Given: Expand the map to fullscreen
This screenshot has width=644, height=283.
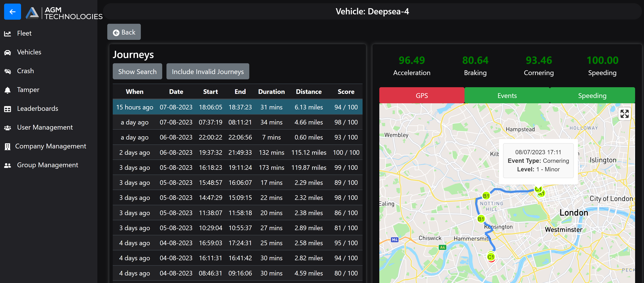Looking at the screenshot, I should pyautogui.click(x=624, y=114).
